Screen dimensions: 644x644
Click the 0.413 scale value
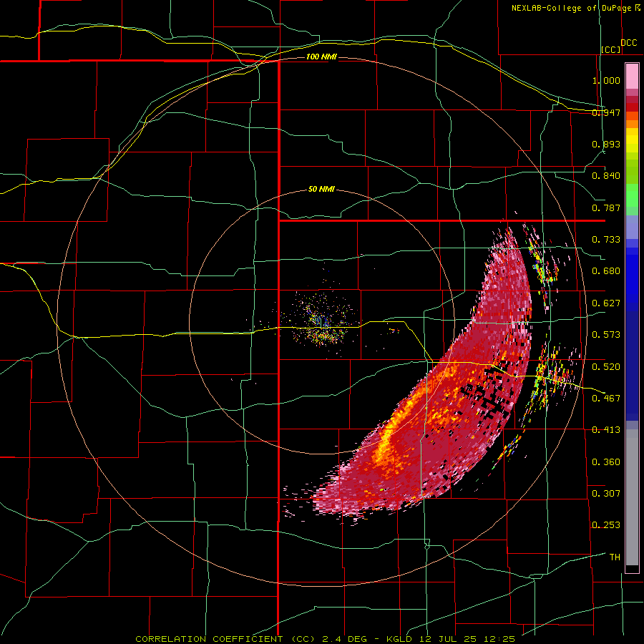[x=606, y=430]
